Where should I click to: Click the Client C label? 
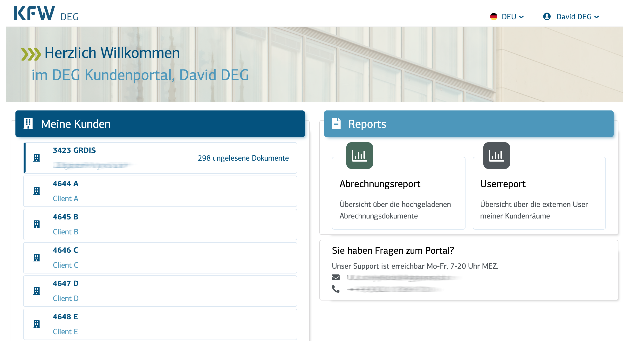66,265
